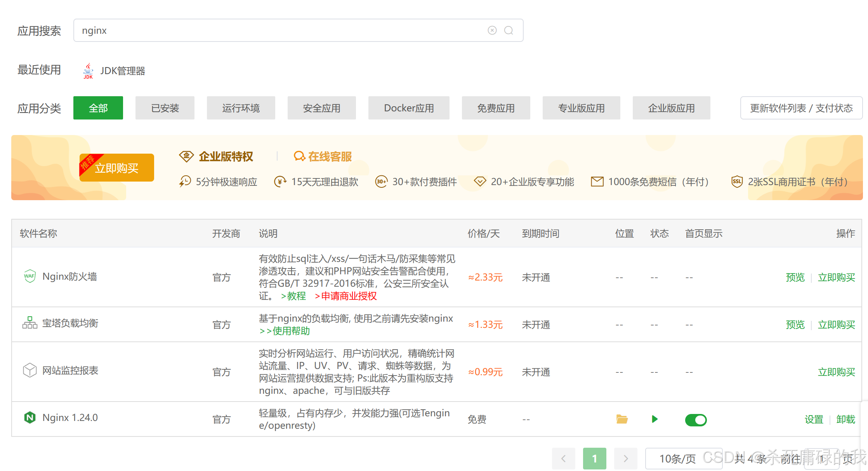Click the 15天无理由退款 refund icon
The image size is (868, 471).
280,181
